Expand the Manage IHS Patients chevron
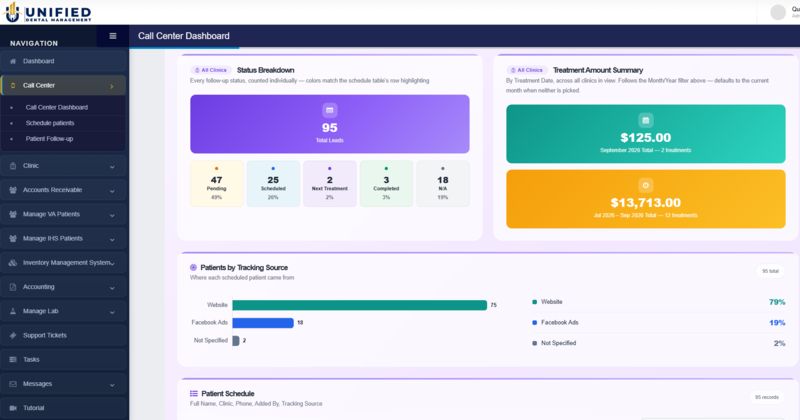The height and width of the screenshot is (420, 800). click(x=112, y=239)
